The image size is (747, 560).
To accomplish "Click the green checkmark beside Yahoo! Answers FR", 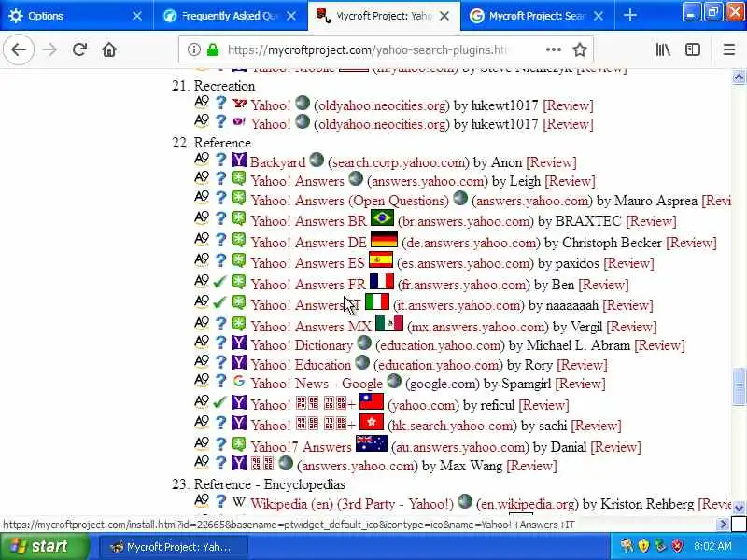I will click(x=219, y=283).
